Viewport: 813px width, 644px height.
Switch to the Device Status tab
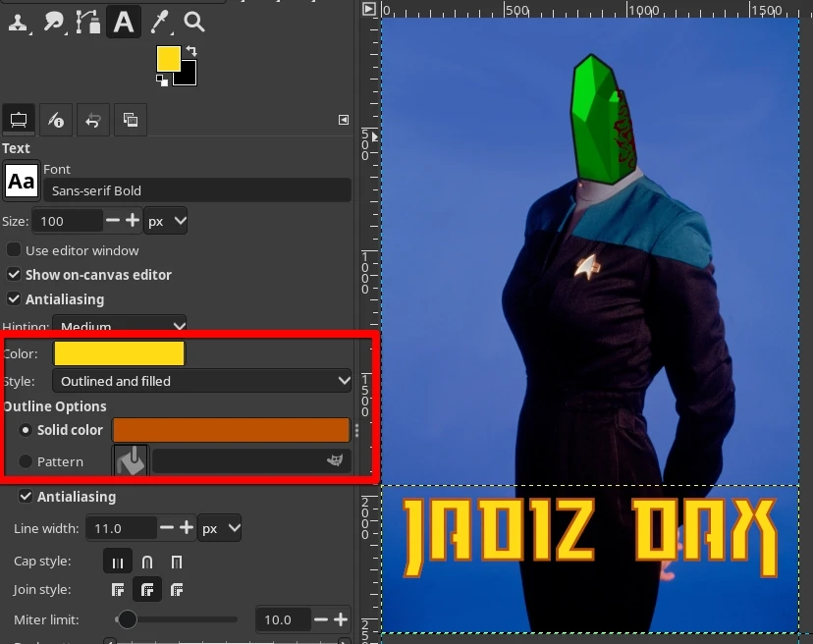click(x=55, y=120)
